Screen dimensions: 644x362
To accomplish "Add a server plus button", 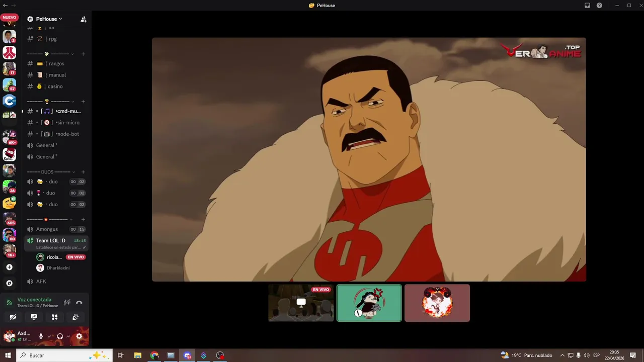I will 9,267.
